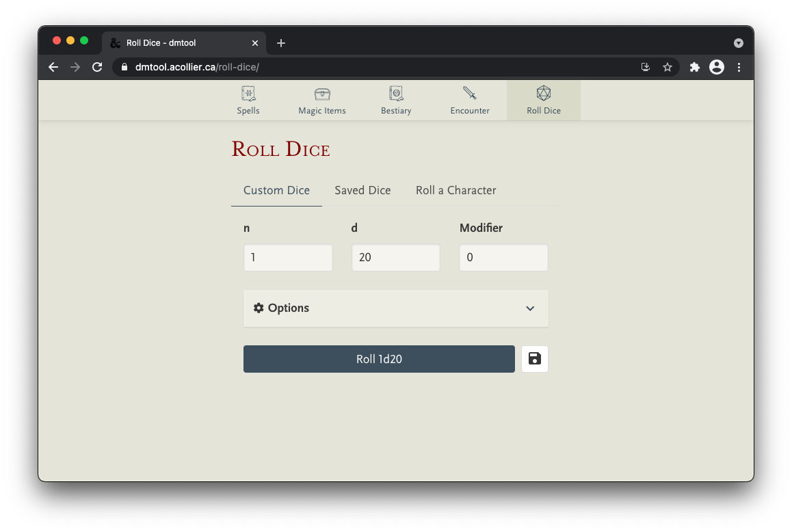Image resolution: width=792 pixels, height=532 pixels.
Task: Select the Roll Dice d20 icon
Action: coord(544,93)
